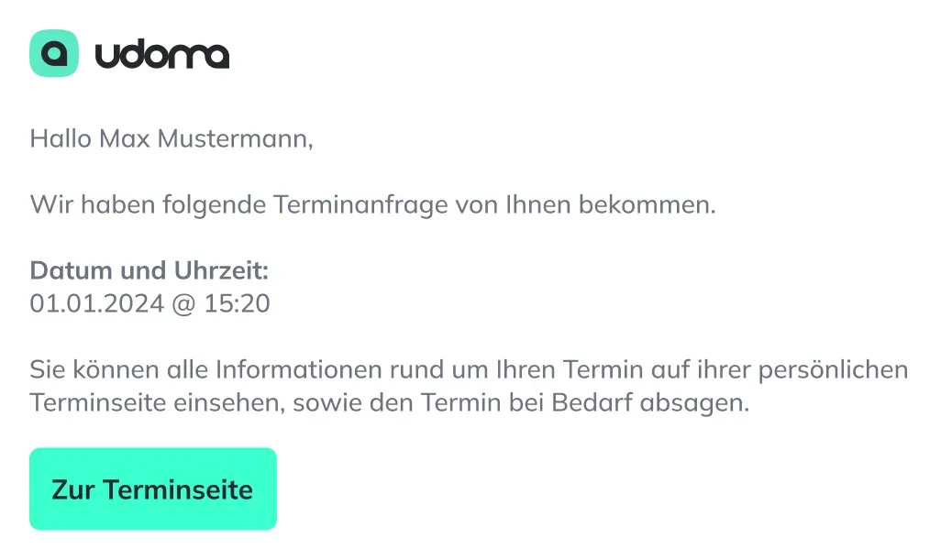Click the word Hallo in the greeting
This screenshot has width=952, height=560.
[x=61, y=139]
